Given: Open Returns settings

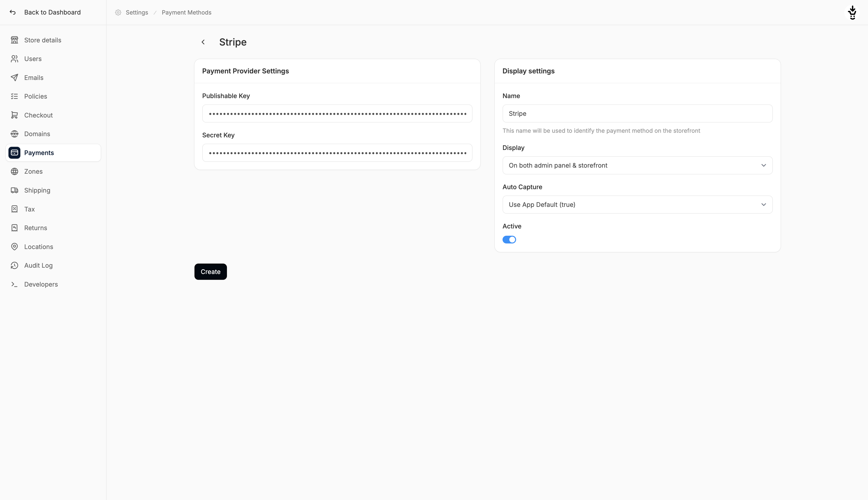Looking at the screenshot, I should point(53,228).
